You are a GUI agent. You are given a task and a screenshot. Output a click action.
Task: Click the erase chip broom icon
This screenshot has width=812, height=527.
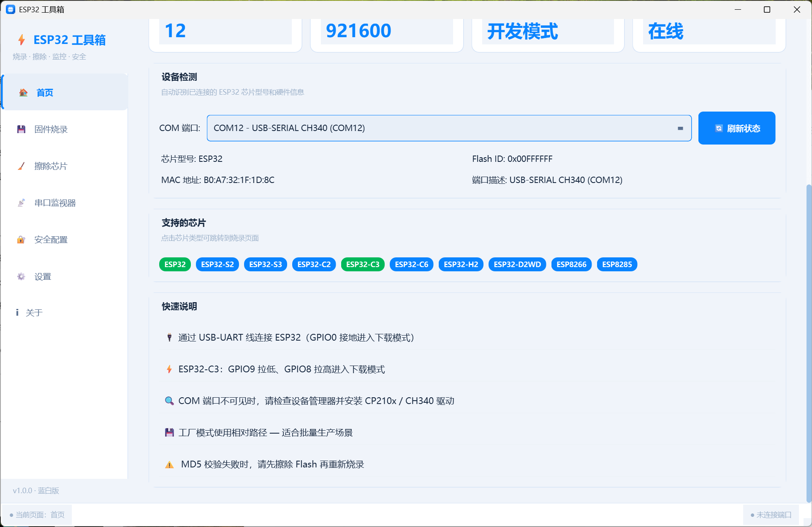pyautogui.click(x=21, y=166)
